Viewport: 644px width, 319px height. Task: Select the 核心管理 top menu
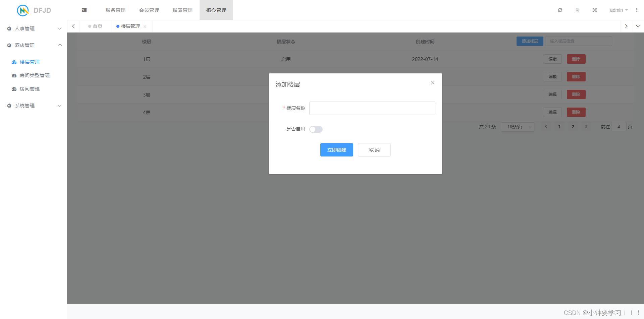[216, 10]
